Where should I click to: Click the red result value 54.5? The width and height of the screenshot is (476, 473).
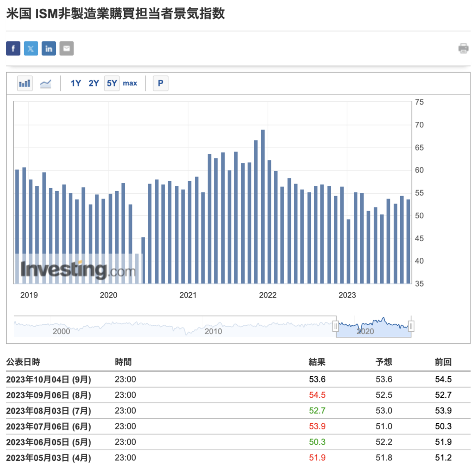(317, 395)
